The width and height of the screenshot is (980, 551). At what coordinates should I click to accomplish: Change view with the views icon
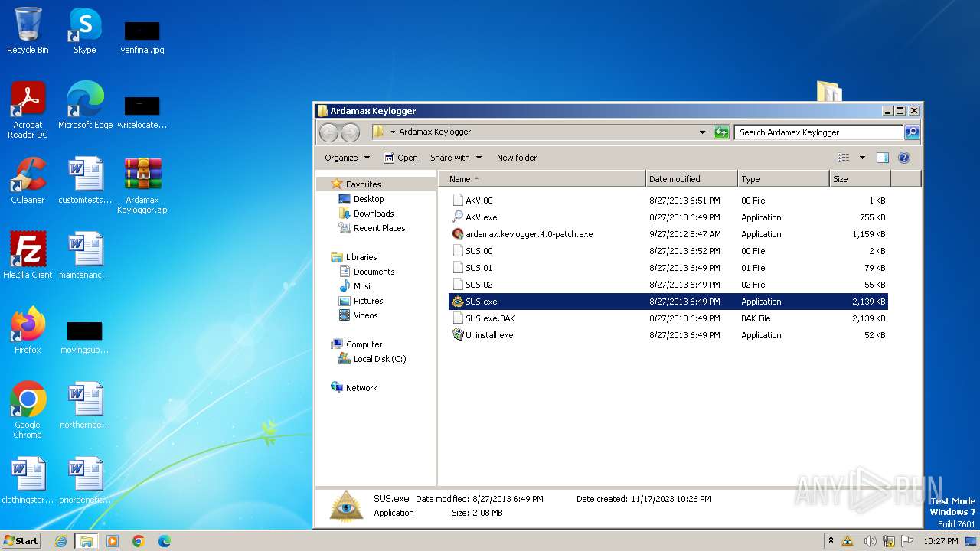[843, 158]
